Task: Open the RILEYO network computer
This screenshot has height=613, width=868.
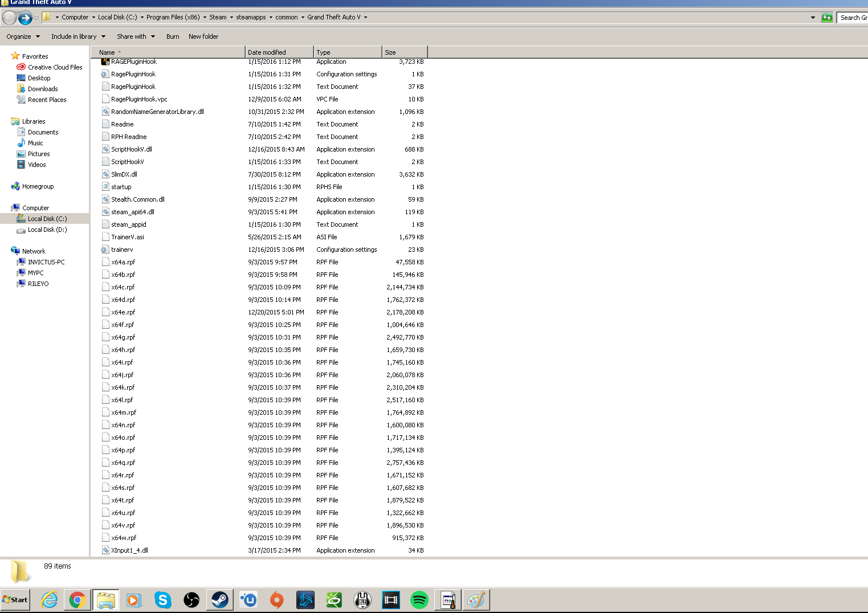Action: coord(38,284)
